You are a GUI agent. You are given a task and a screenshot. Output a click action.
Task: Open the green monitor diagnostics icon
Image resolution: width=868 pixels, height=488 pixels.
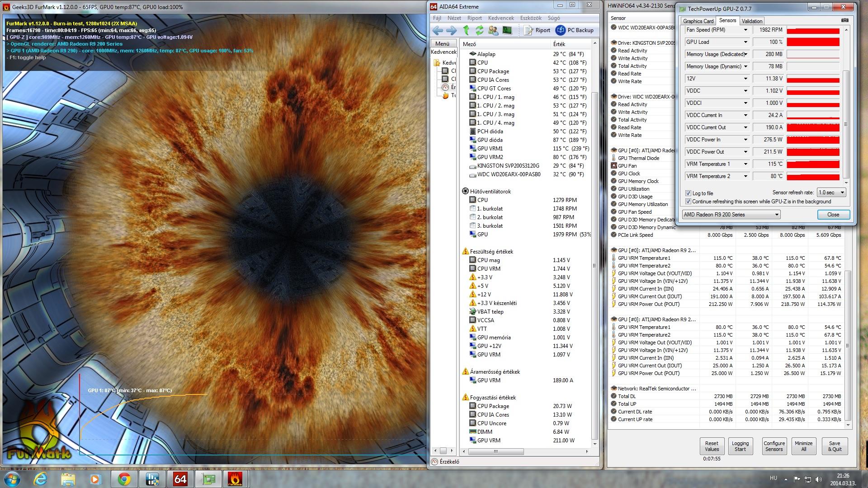507,30
